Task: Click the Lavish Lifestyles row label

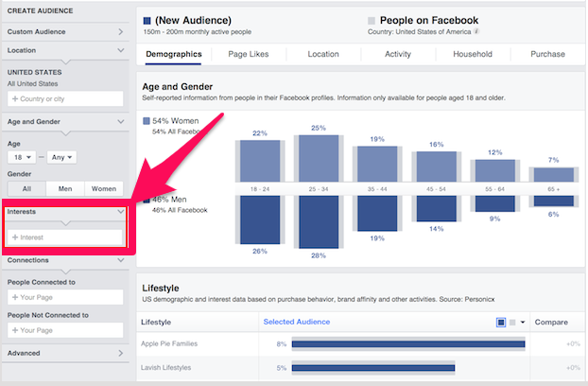Action: click(165, 368)
